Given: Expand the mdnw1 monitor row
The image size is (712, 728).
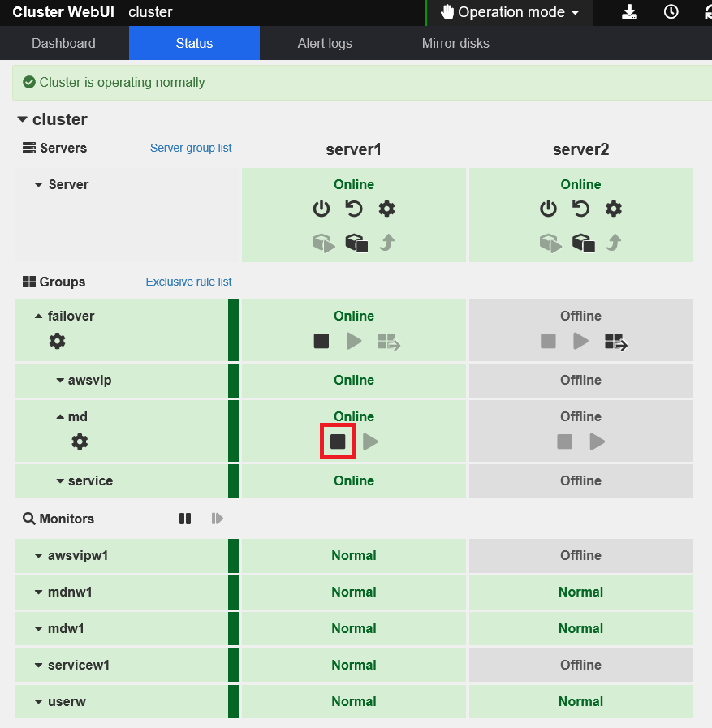Looking at the screenshot, I should point(39,592).
